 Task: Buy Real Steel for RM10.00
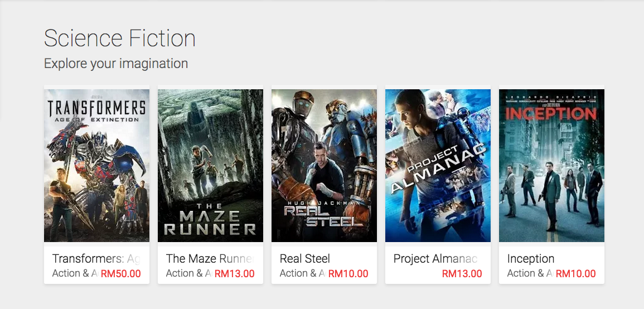[348, 274]
